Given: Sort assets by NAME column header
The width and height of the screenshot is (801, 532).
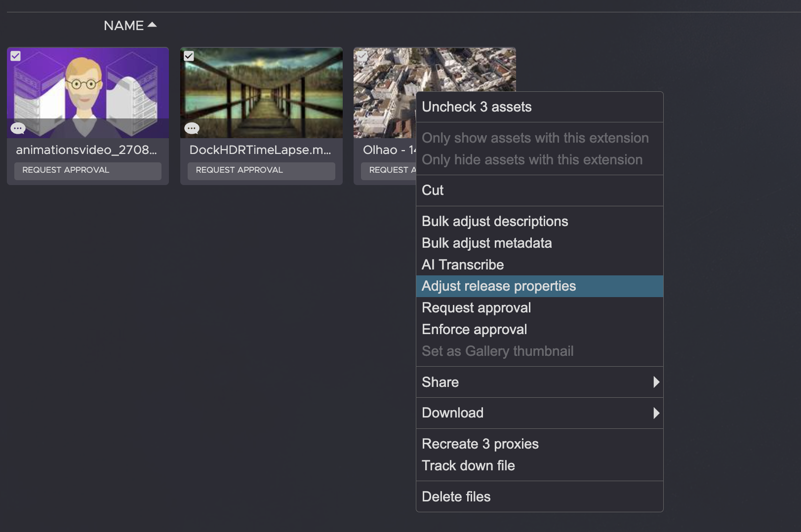Looking at the screenshot, I should coord(123,26).
